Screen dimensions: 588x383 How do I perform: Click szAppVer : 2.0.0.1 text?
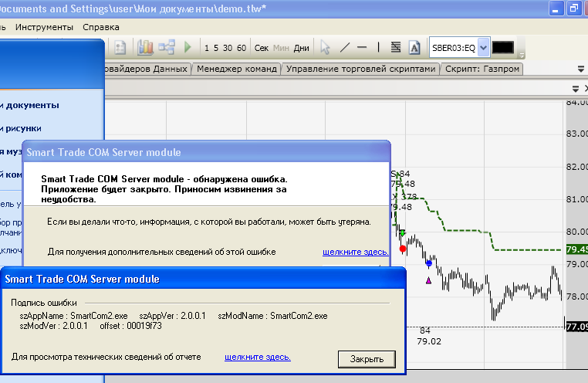pyautogui.click(x=173, y=316)
